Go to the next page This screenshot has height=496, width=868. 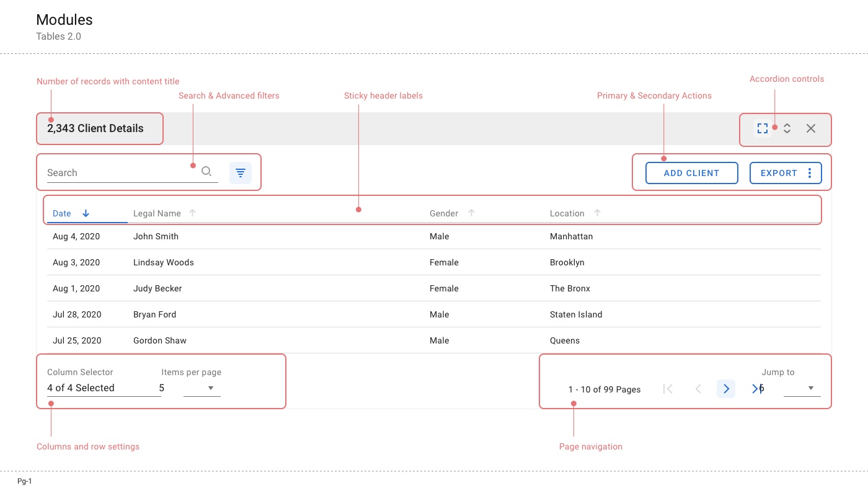click(726, 389)
